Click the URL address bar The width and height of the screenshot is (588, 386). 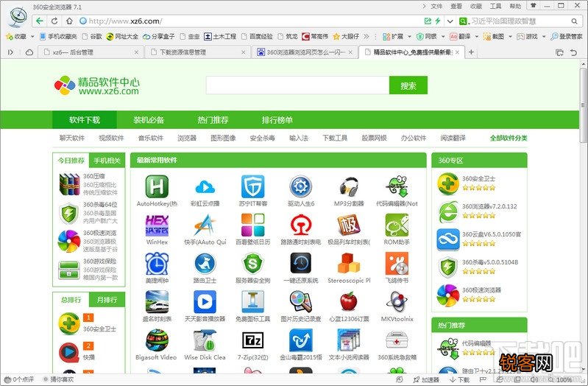point(247,21)
